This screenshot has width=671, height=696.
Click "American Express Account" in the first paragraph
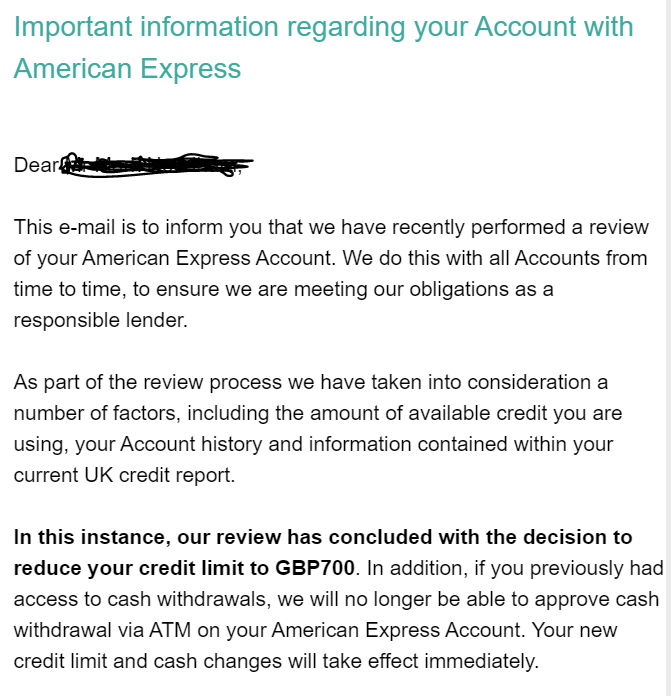pos(206,258)
